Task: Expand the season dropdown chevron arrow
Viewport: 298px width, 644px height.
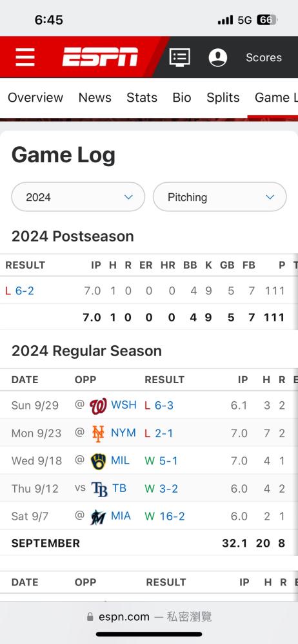Action: tap(128, 197)
